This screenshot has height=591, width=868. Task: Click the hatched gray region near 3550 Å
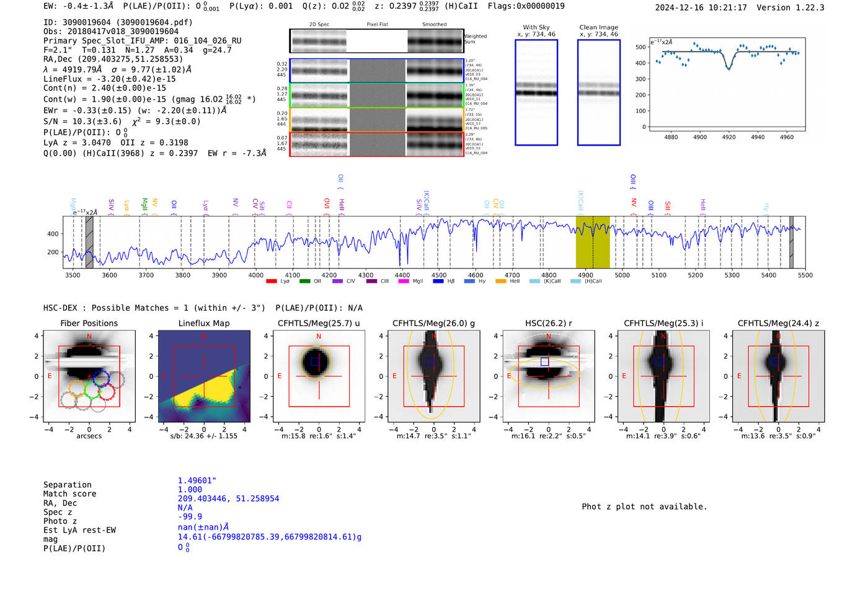pyautogui.click(x=89, y=242)
